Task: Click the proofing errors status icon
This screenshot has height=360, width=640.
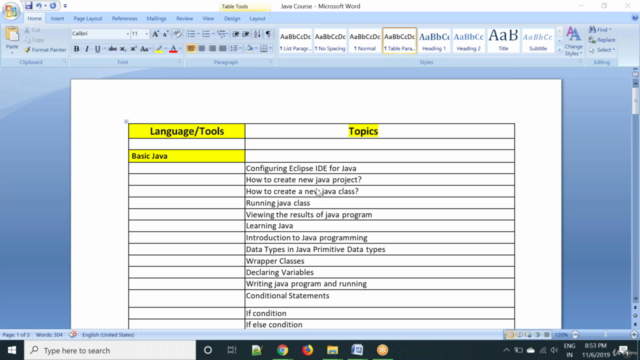Action: [x=73, y=335]
